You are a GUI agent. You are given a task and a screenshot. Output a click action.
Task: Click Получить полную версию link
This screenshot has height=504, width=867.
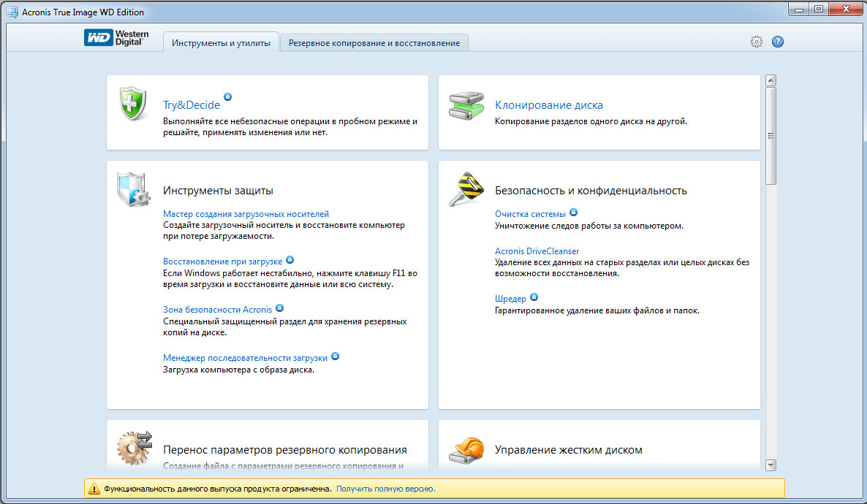pos(385,489)
